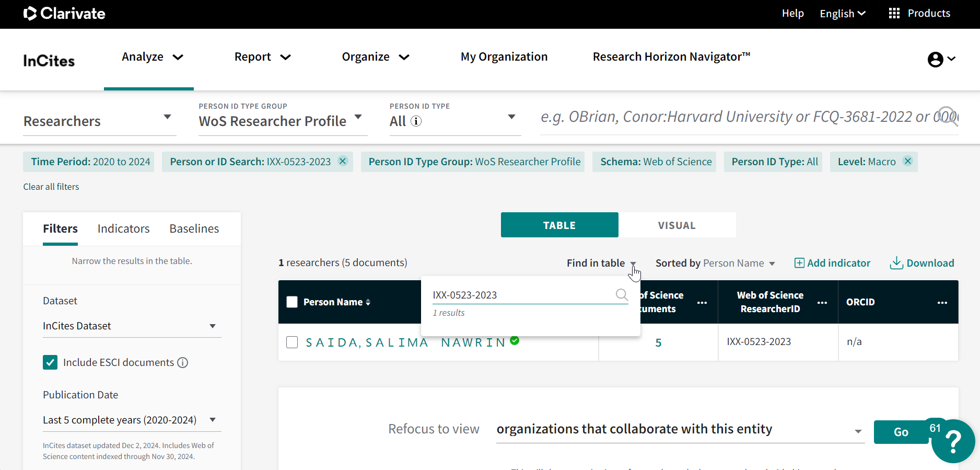Open My Organization

(x=504, y=57)
